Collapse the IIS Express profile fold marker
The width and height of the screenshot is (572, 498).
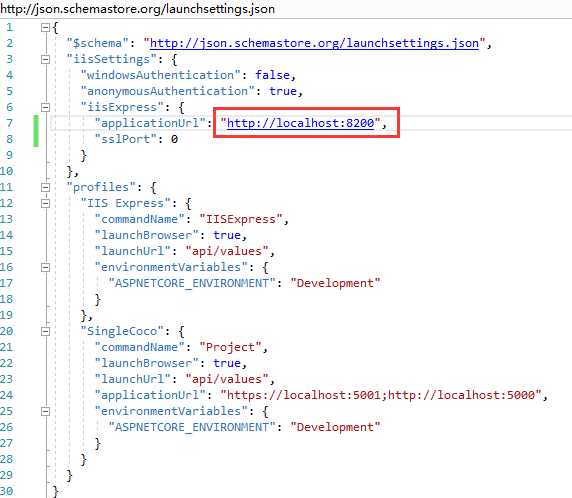point(45,203)
